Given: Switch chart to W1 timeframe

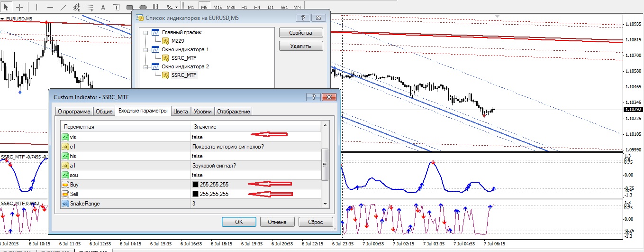Looking at the screenshot, I should [x=284, y=8].
